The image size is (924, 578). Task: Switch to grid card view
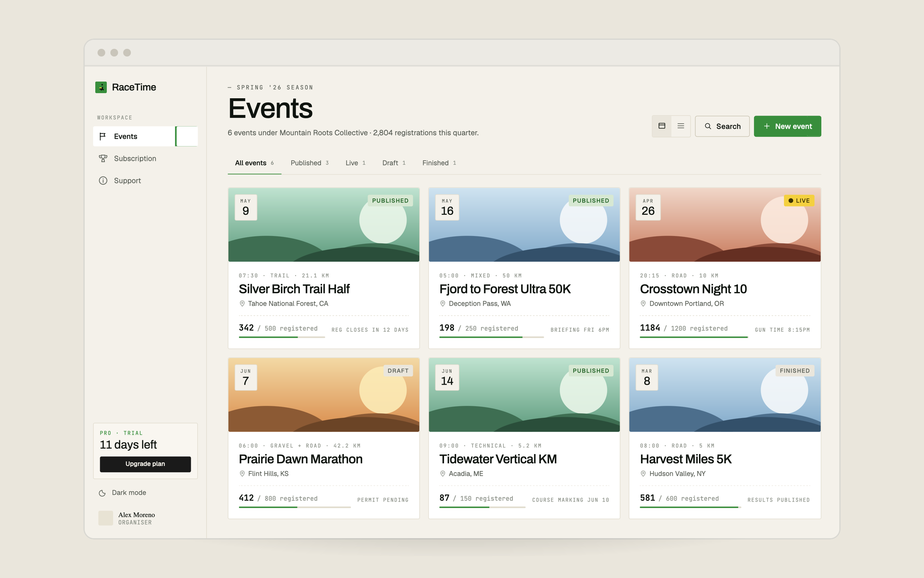(662, 126)
